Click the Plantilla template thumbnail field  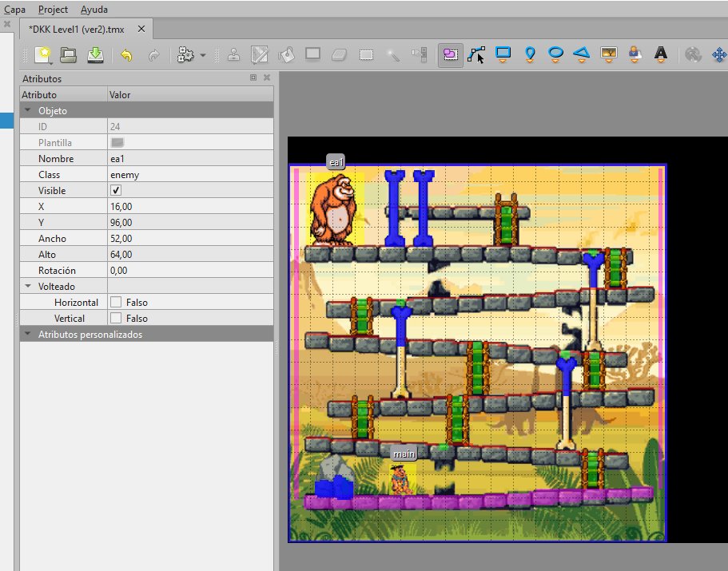pyautogui.click(x=190, y=142)
